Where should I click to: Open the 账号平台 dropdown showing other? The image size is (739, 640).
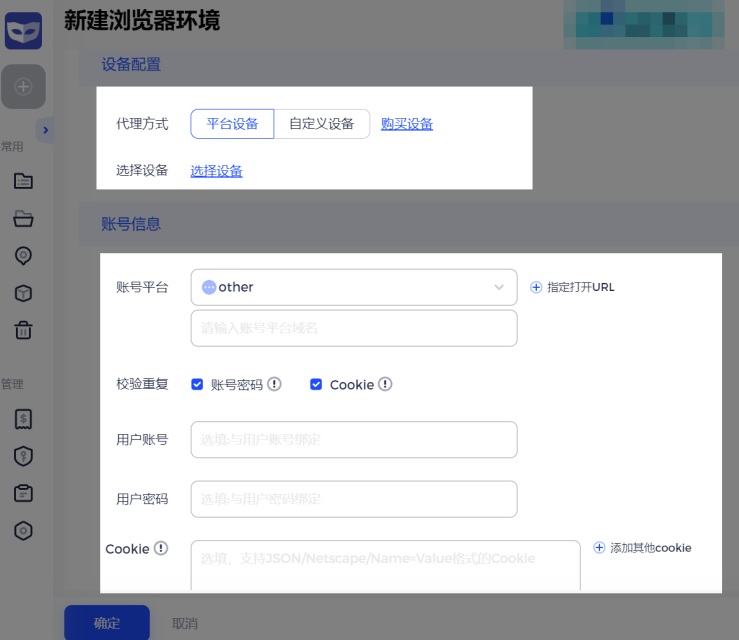coord(354,287)
